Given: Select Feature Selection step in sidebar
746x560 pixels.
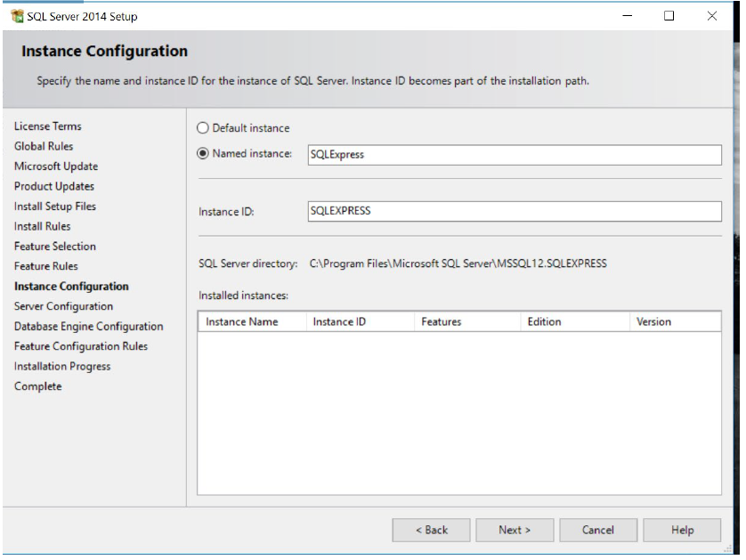Looking at the screenshot, I should [x=54, y=246].
